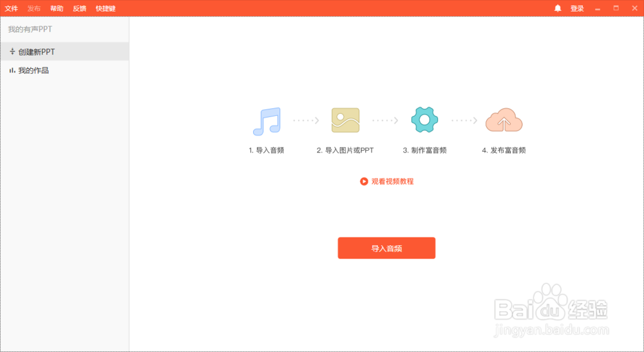Open the 发布 menu

34,8
